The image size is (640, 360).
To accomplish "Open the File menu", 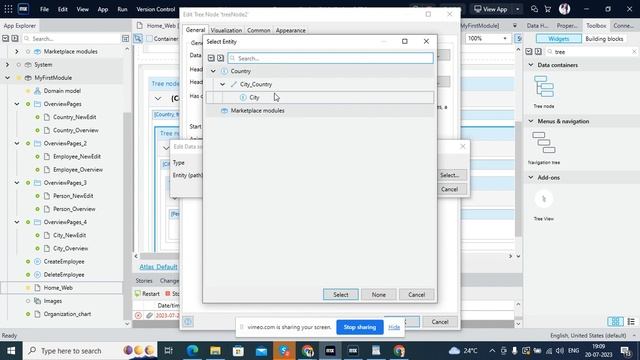I will (x=44, y=9).
